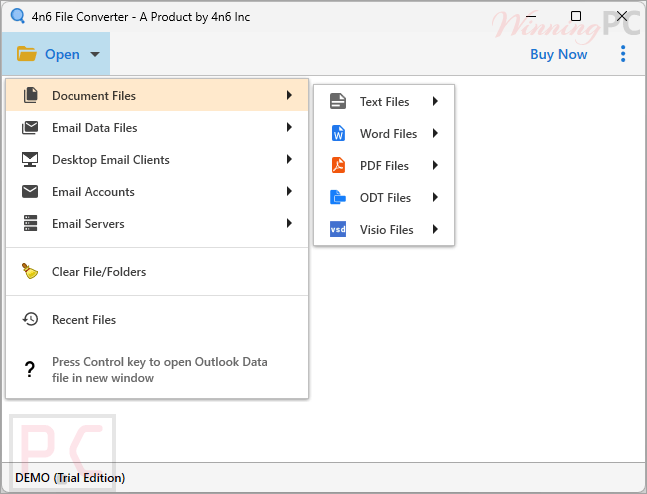This screenshot has height=494, width=647.
Task: Select ODT Files in the submenu
Action: click(384, 198)
